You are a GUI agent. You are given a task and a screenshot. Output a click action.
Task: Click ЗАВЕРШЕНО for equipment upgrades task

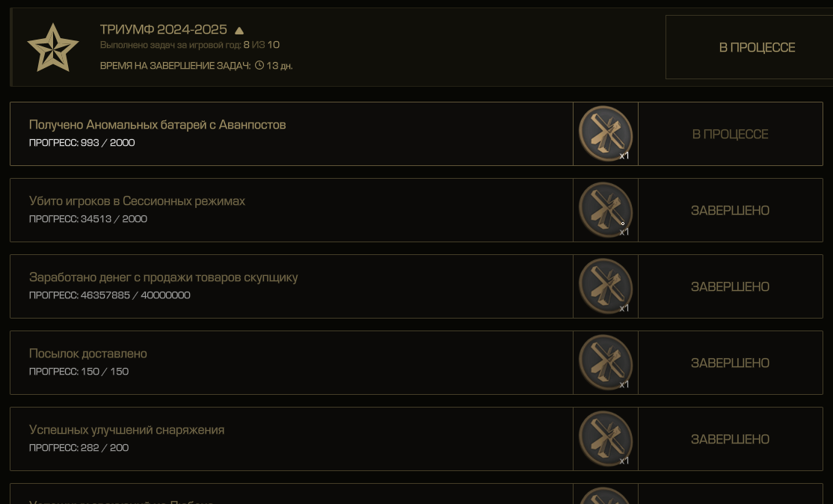click(x=730, y=439)
